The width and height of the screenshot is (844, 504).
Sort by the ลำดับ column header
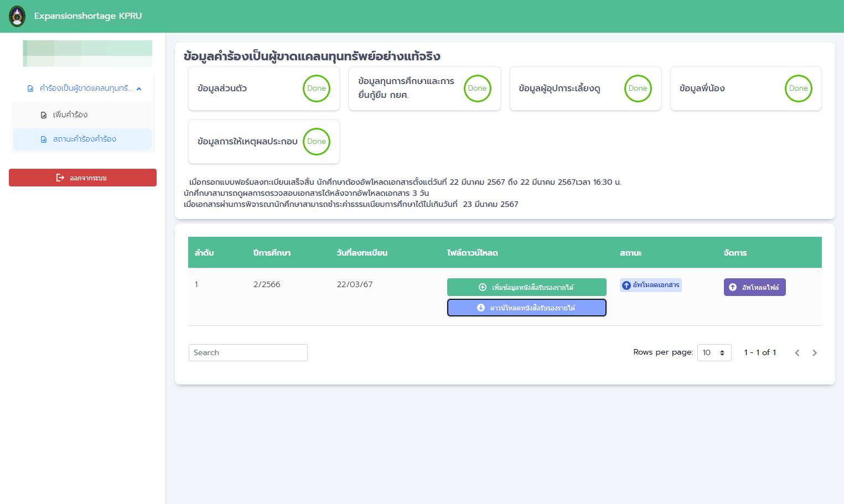(204, 253)
